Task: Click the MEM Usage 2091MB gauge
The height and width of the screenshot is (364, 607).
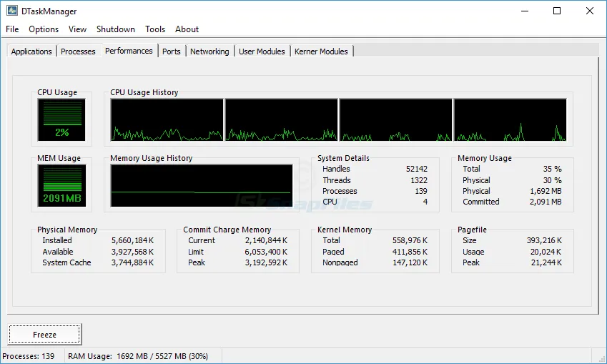Action: pos(61,185)
